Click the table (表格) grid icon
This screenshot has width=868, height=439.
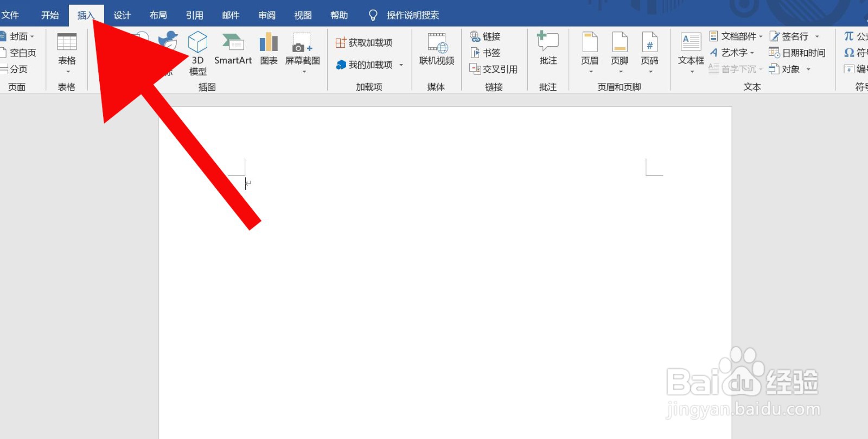click(67, 42)
